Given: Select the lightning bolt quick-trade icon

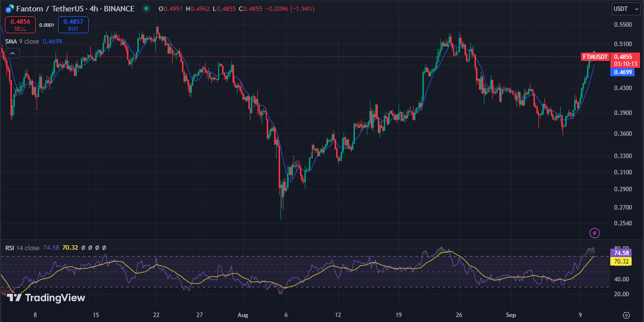Looking at the screenshot, I should [593, 233].
